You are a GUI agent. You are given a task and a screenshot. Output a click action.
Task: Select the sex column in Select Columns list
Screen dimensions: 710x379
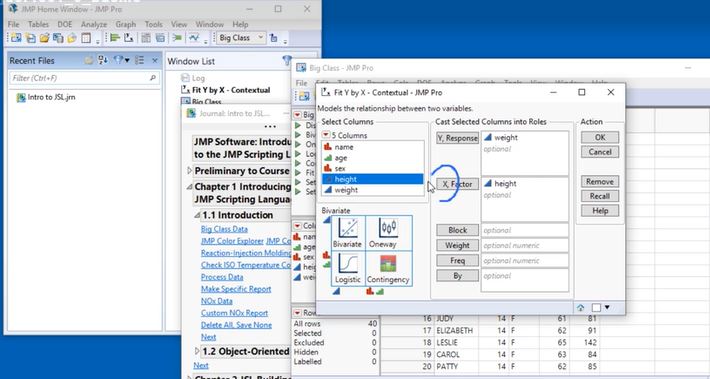[x=373, y=168]
